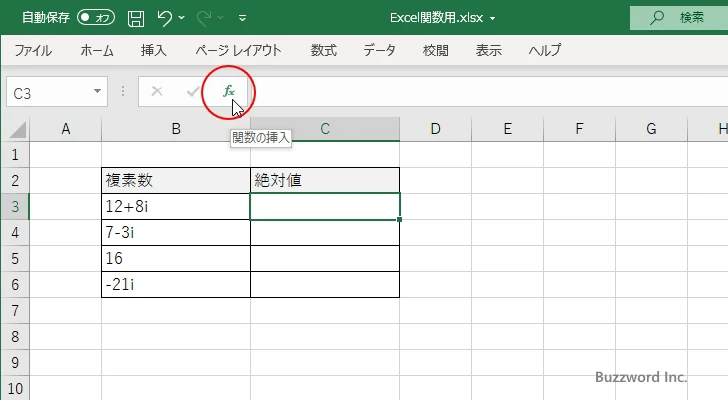Switch to the ページ レイアウト tab
728x400 pixels.
coord(238,50)
